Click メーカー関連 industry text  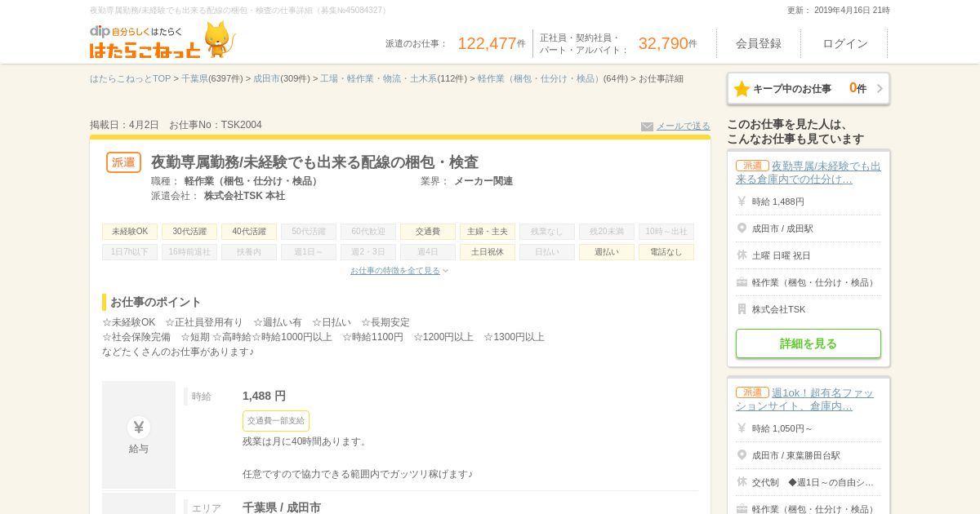click(x=483, y=181)
